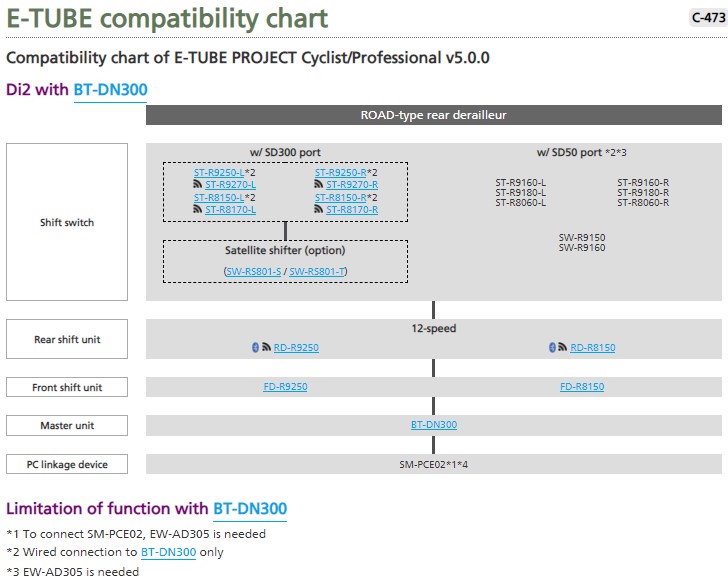Go to the FD-R8150 front derailleur link
Image resolution: width=728 pixels, height=581 pixels.
click(582, 387)
